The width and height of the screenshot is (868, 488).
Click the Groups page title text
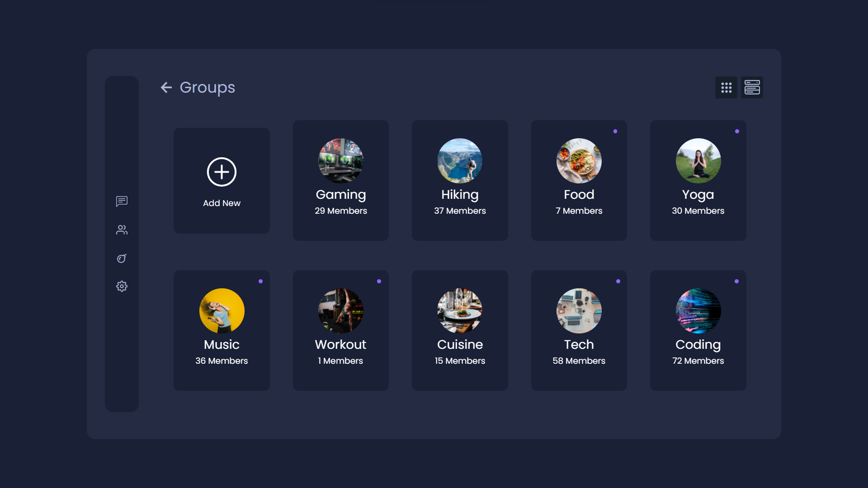point(207,87)
